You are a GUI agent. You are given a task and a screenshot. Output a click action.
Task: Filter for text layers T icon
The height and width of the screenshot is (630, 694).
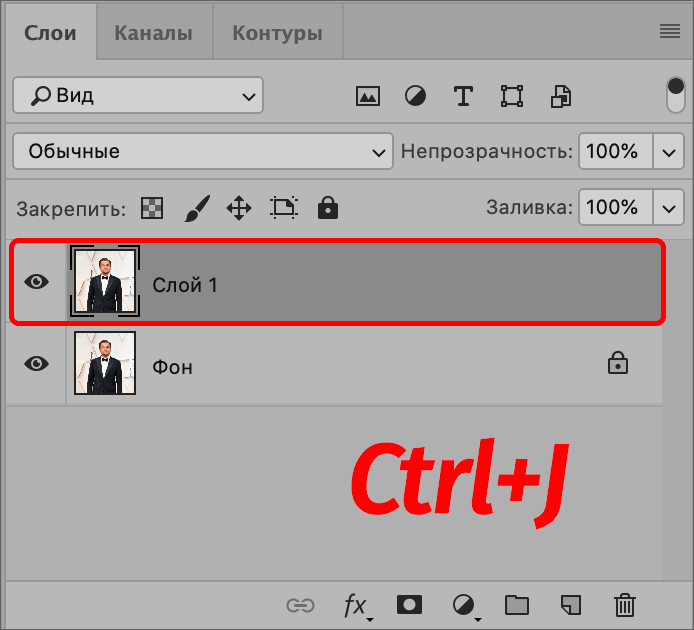tap(463, 96)
